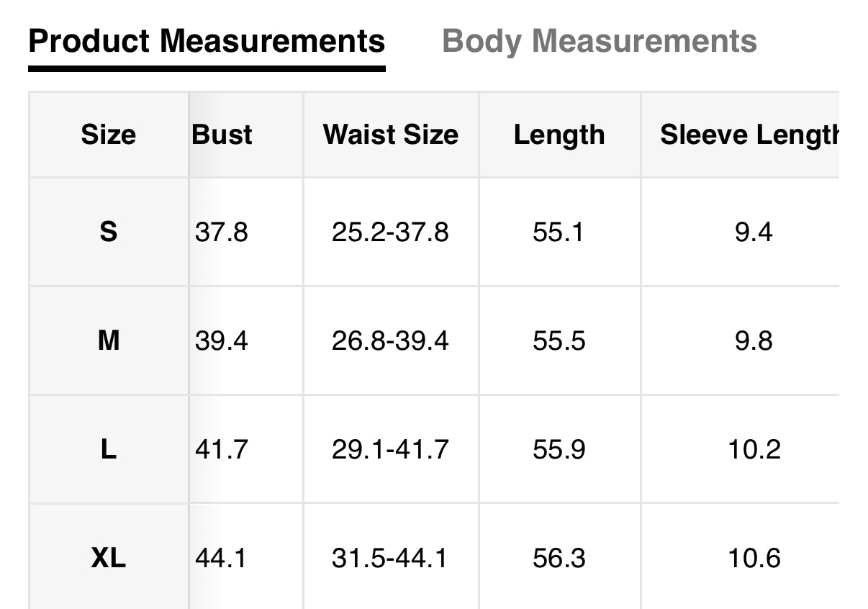Tap the Sleeve Length column header
868x609 pixels.
tap(749, 135)
